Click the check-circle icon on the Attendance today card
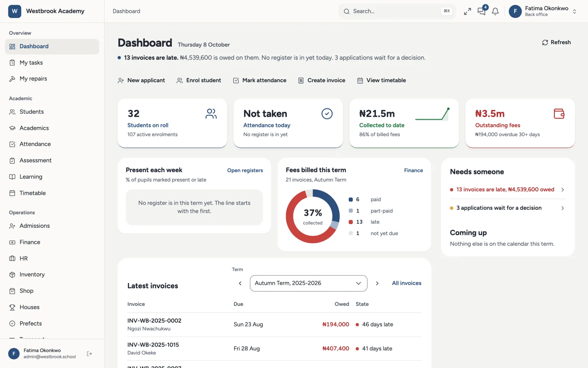This screenshot has height=368, width=588. (327, 114)
